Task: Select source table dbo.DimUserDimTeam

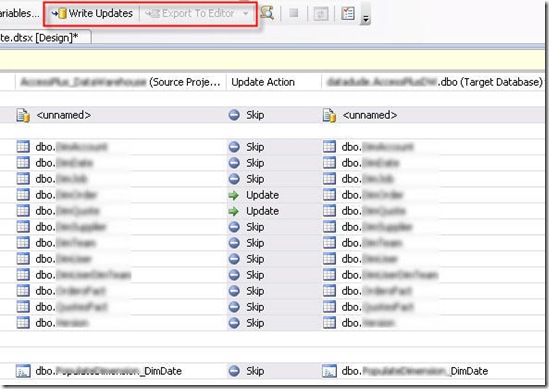Action: click(x=83, y=275)
